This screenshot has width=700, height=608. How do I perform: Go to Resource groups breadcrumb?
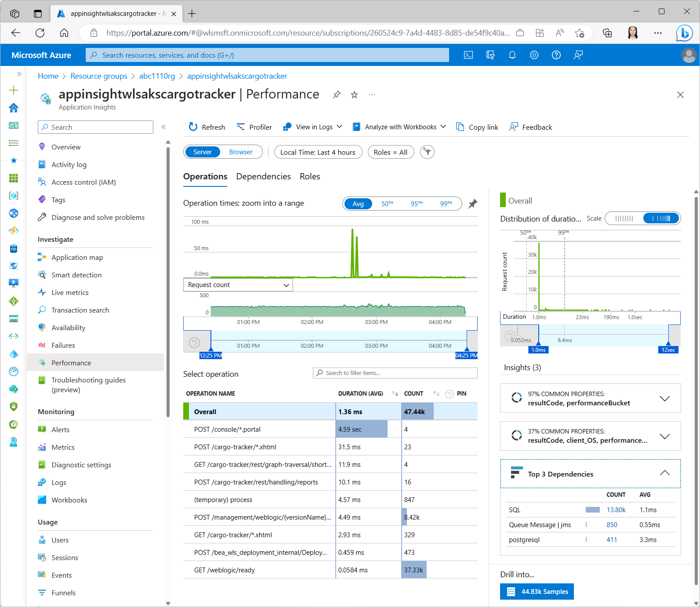click(99, 76)
